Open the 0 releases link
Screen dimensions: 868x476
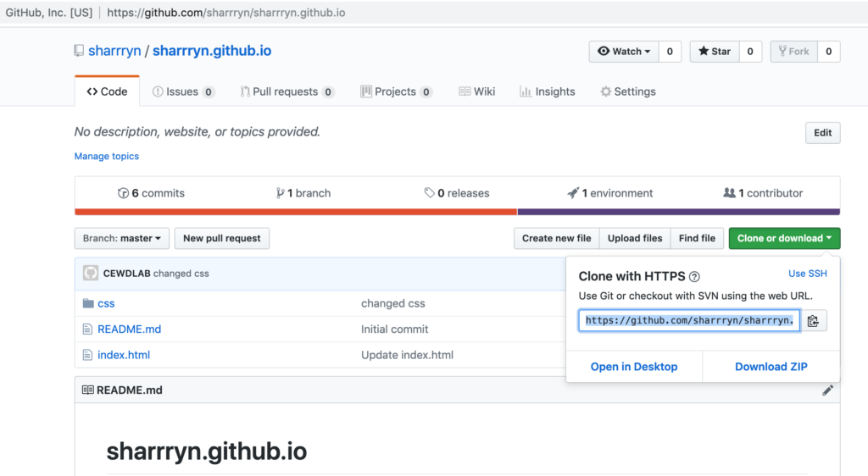tap(457, 193)
